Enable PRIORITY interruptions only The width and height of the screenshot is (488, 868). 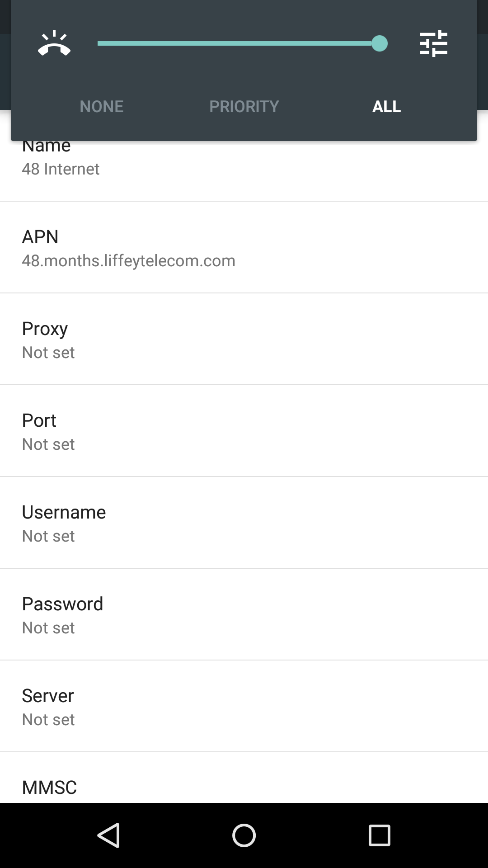(x=244, y=106)
